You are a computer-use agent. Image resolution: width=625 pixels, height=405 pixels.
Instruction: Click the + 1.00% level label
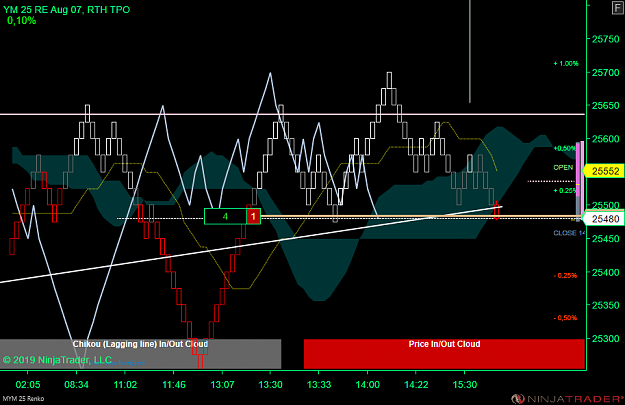click(566, 63)
